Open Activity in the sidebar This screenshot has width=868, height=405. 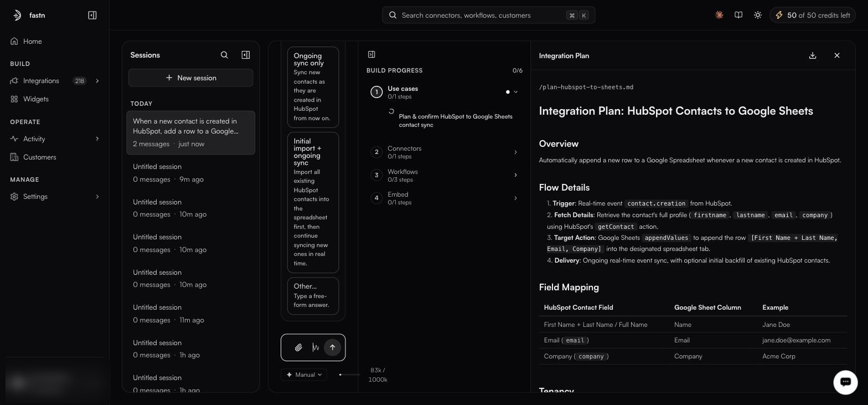click(x=34, y=139)
